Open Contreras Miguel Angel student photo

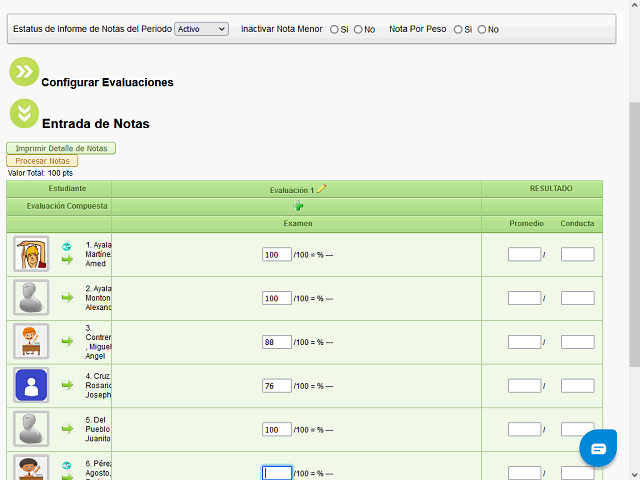pyautogui.click(x=31, y=341)
